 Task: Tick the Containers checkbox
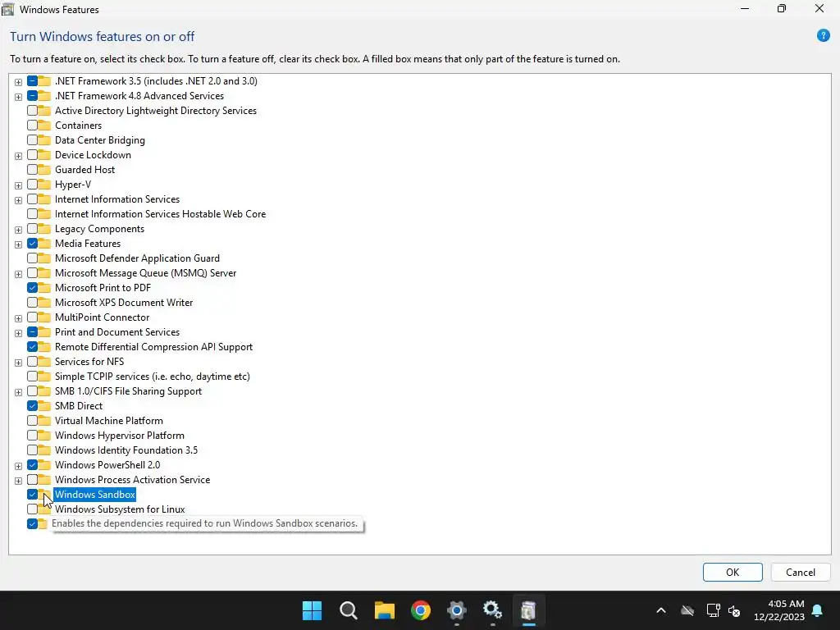click(x=32, y=126)
